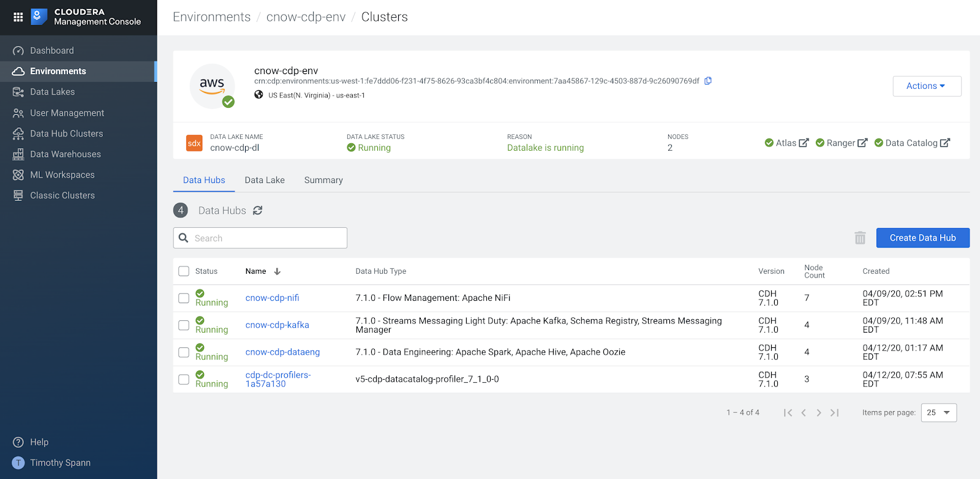This screenshot has height=479, width=980.
Task: Click the Environments breadcrumb link
Action: pos(211,17)
